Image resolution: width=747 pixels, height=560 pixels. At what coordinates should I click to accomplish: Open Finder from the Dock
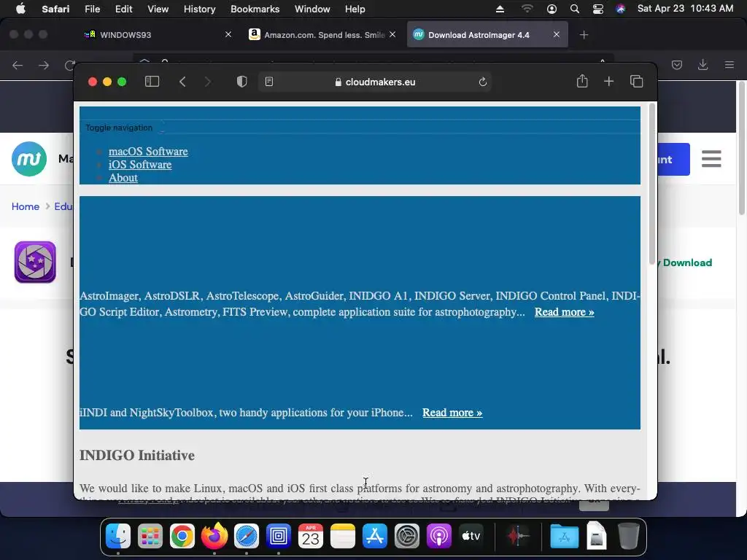coord(117,536)
